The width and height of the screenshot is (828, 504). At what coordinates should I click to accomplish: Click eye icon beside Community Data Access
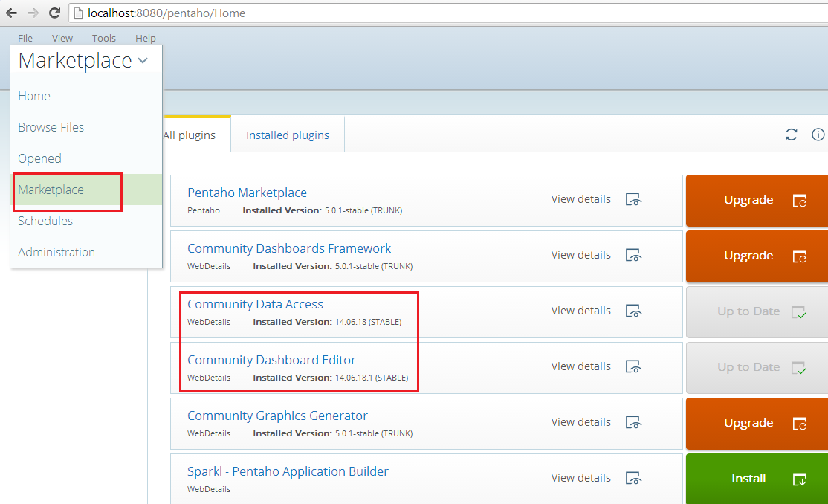[633, 311]
